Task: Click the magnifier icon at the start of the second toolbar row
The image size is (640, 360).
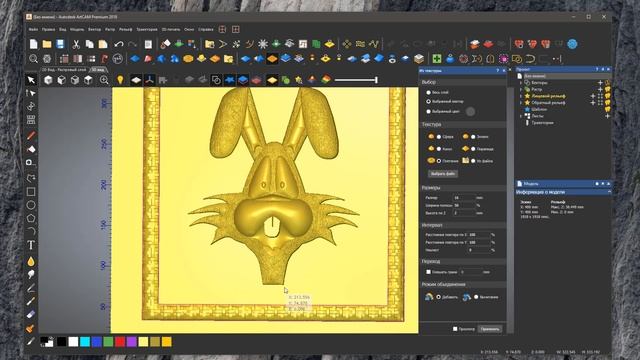Action: pos(33,59)
